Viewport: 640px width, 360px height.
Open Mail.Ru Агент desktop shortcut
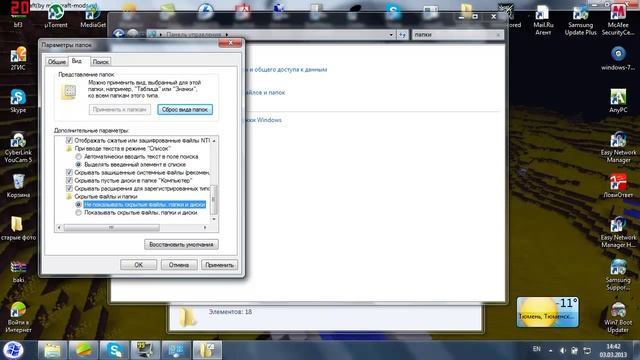543,20
